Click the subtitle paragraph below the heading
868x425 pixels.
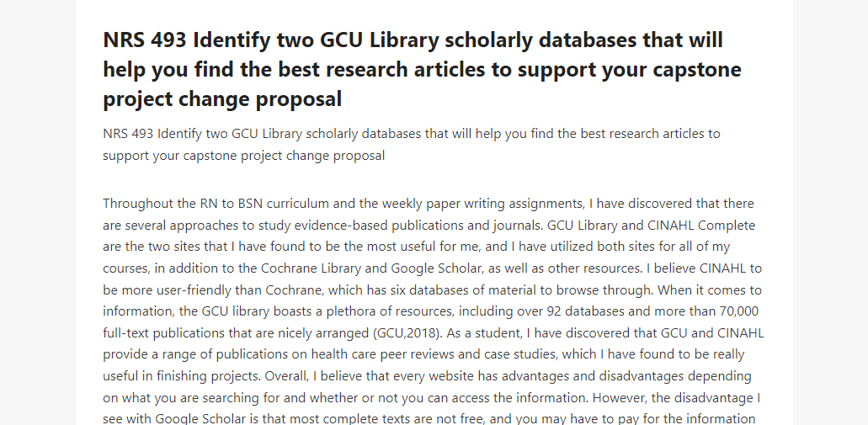[412, 145]
